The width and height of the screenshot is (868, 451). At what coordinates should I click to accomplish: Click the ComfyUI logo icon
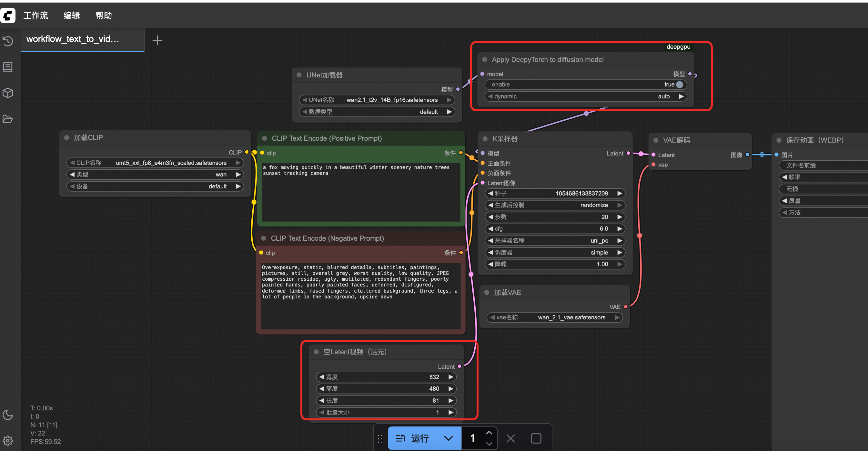(x=8, y=15)
